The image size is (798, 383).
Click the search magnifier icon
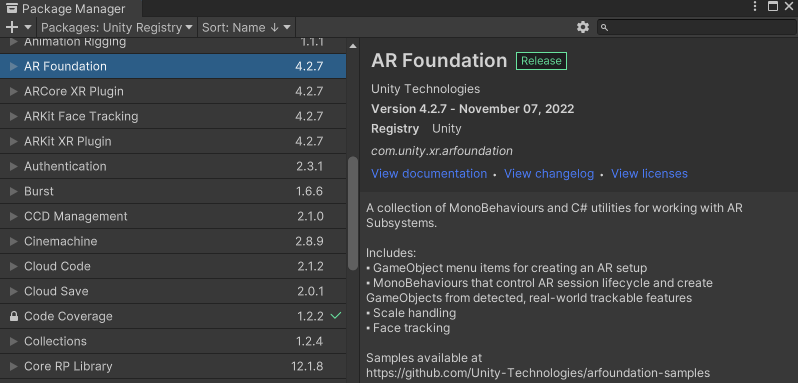[x=604, y=27]
